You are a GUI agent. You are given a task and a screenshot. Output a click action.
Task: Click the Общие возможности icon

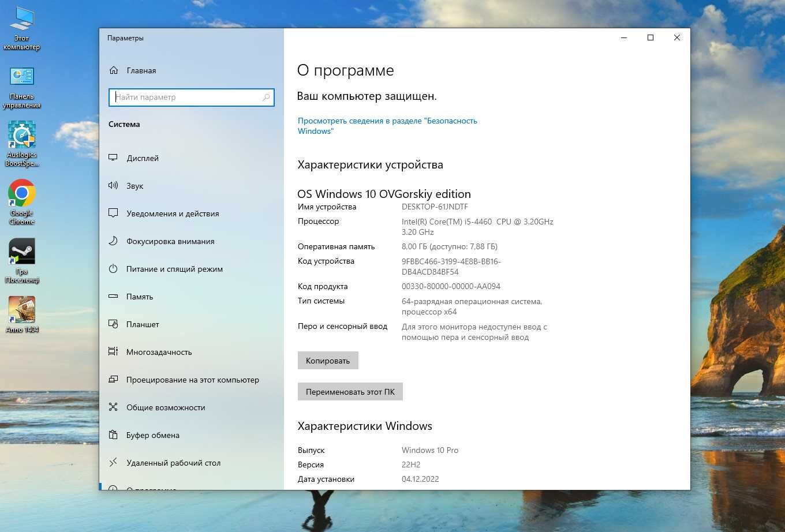click(113, 407)
